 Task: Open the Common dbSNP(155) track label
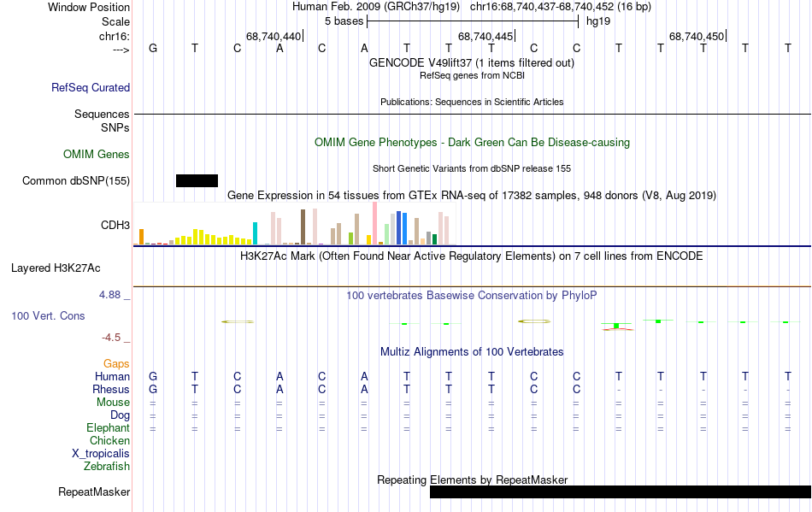pyautogui.click(x=76, y=180)
